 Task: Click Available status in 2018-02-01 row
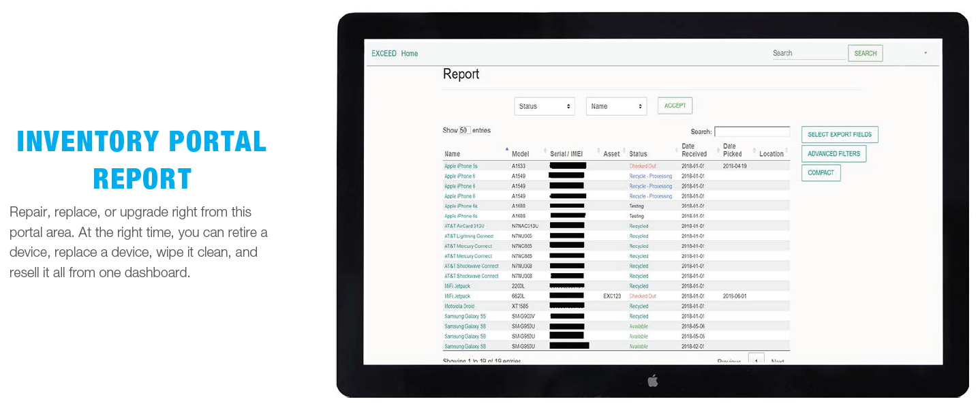pyautogui.click(x=639, y=347)
